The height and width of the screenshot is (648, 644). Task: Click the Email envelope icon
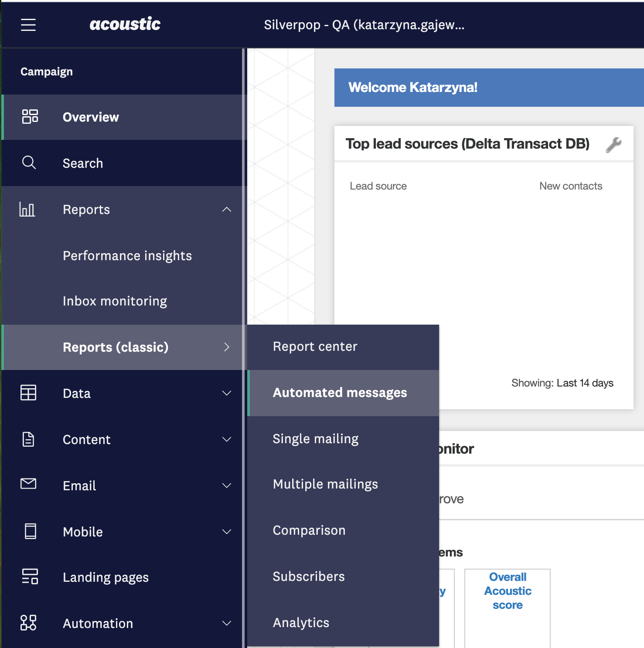28,484
